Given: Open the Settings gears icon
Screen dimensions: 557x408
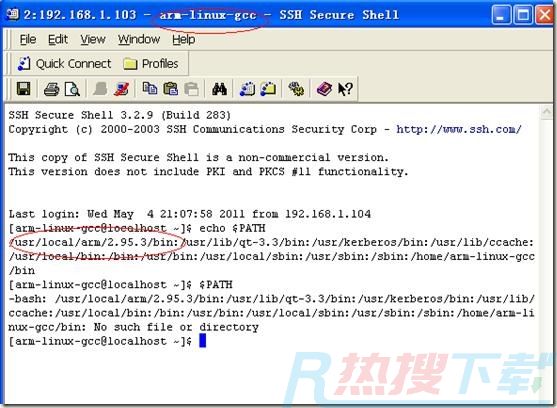Looking at the screenshot, I should click(x=296, y=89).
